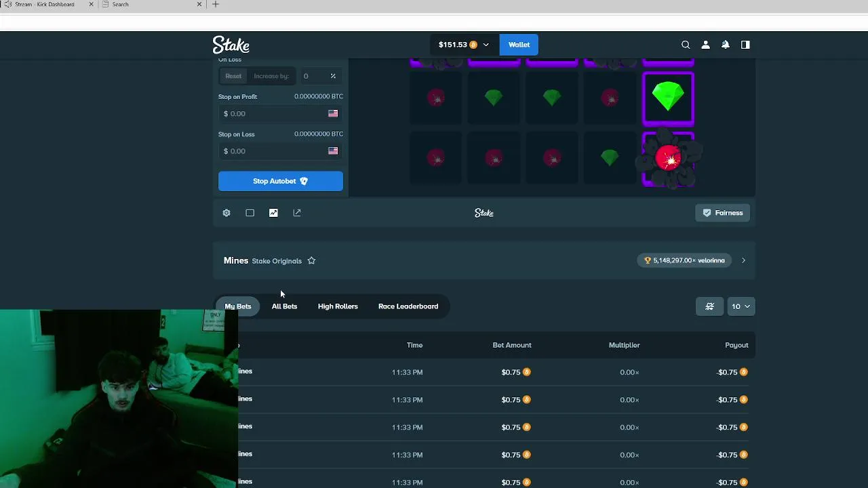Toggle the bet list filter icon button
The height and width of the screenshot is (488, 868).
point(709,306)
